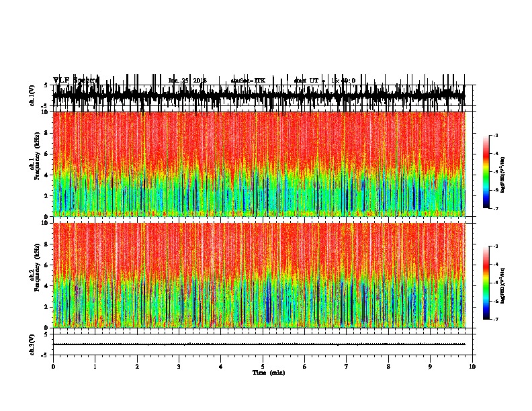Click the ch.1 color bar log(PSD) label
The width and height of the screenshot is (532, 411).
point(503,175)
